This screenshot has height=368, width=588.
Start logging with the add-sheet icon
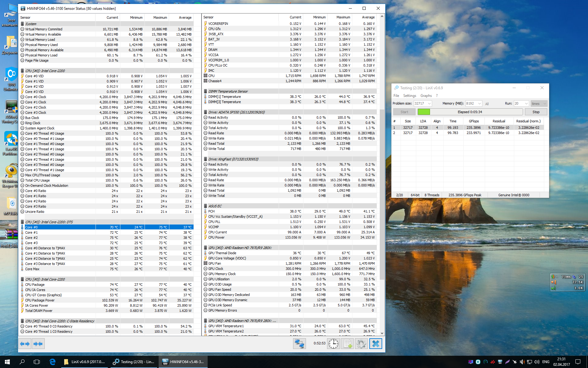pyautogui.click(x=347, y=344)
